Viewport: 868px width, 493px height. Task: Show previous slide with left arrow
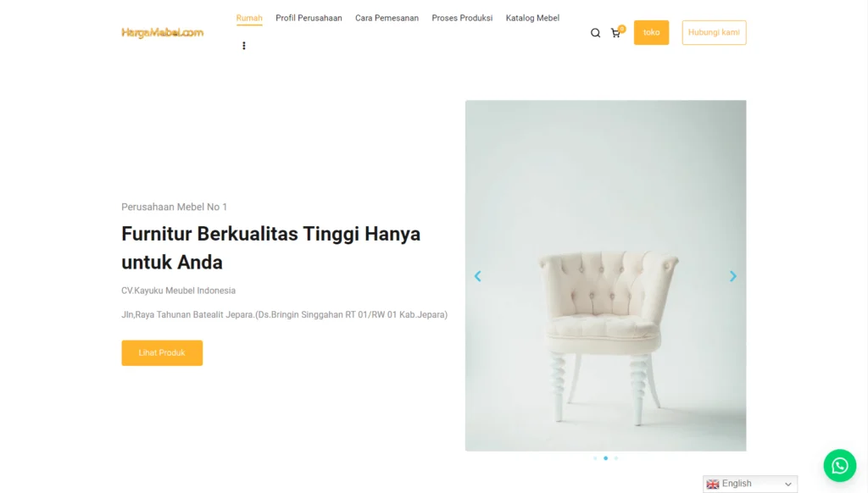point(478,276)
